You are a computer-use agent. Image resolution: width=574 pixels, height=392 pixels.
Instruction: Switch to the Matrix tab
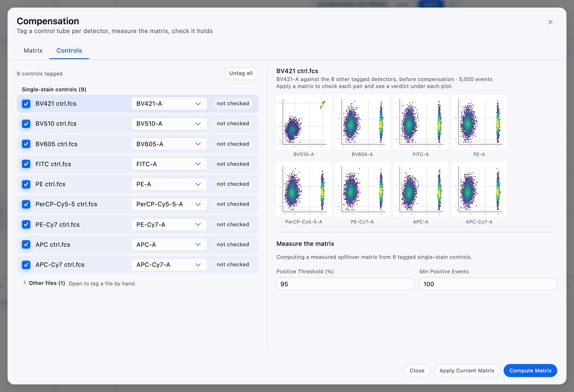pos(33,51)
